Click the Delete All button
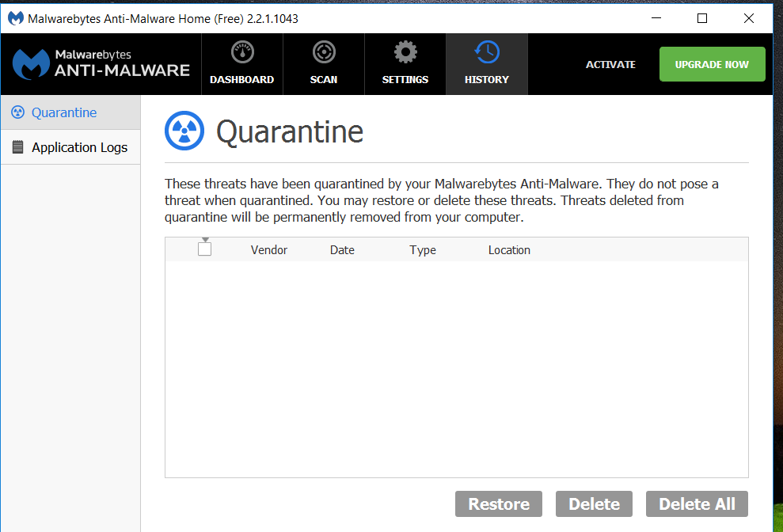783x532 pixels. pos(697,503)
